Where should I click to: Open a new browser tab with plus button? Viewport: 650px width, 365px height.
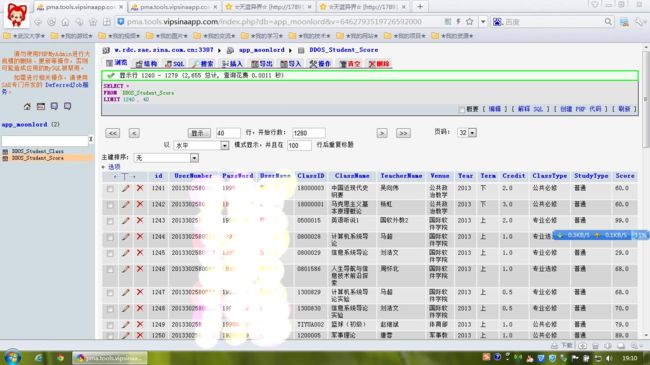pyautogui.click(x=420, y=7)
